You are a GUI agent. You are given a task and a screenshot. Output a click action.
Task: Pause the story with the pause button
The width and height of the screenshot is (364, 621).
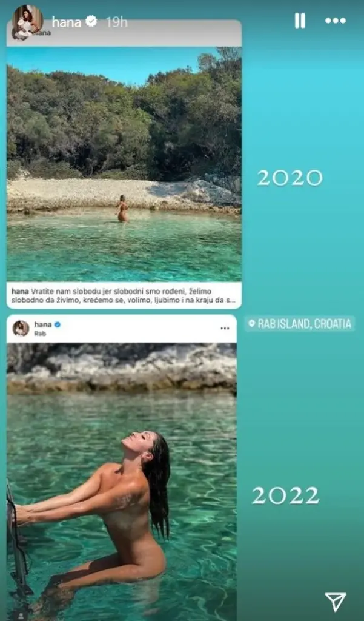click(300, 21)
